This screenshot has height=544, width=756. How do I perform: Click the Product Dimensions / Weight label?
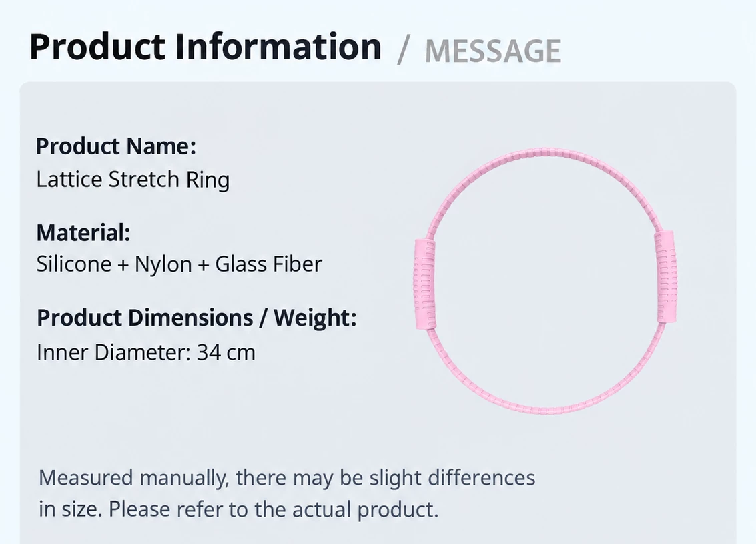(x=197, y=318)
